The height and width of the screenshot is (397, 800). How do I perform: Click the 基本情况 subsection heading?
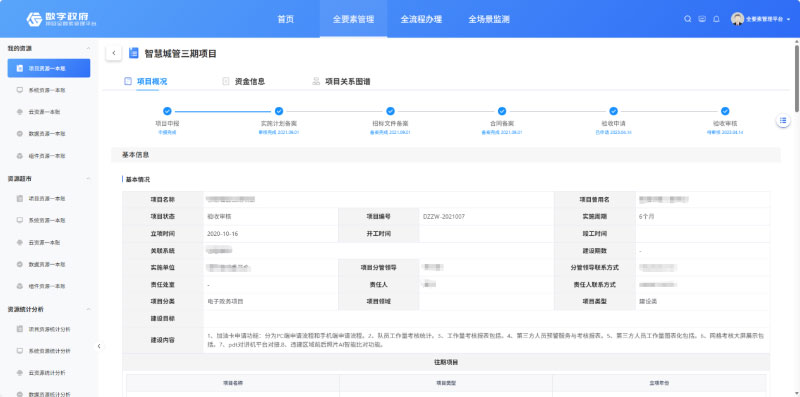click(x=138, y=180)
